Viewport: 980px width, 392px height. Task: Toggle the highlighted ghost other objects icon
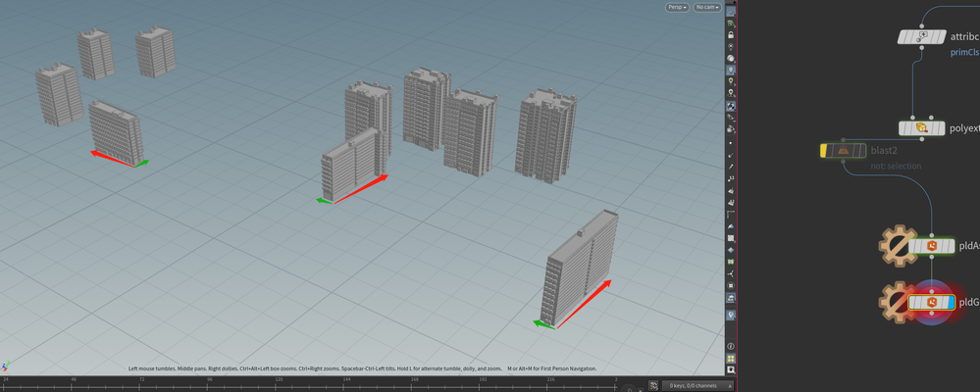point(731,106)
